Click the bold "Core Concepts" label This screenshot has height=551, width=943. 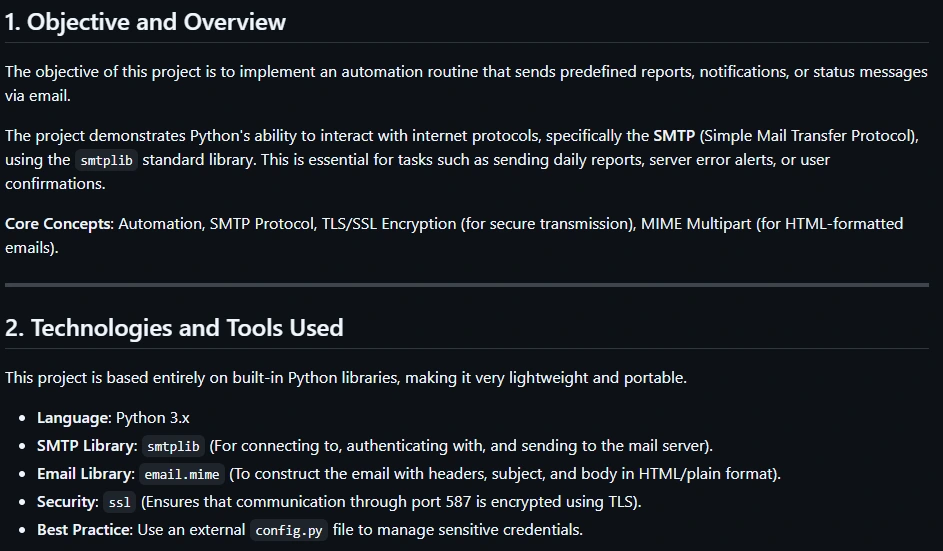point(58,223)
